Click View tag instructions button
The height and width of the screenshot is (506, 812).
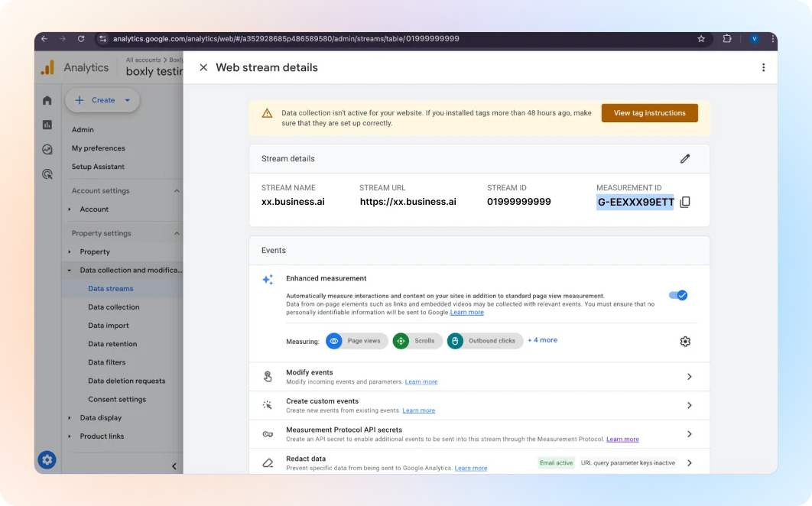[649, 113]
